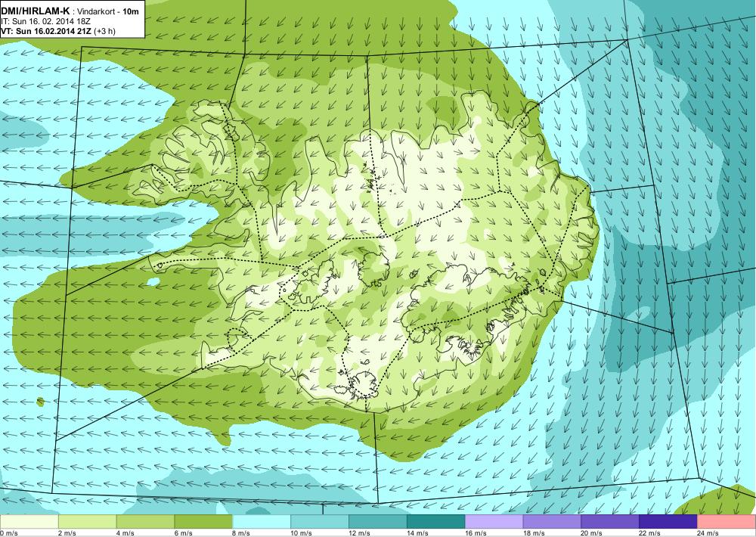The height and width of the screenshot is (537, 756).
Task: Click the light green 4–6 m/s legend swatch
Action: click(x=145, y=522)
